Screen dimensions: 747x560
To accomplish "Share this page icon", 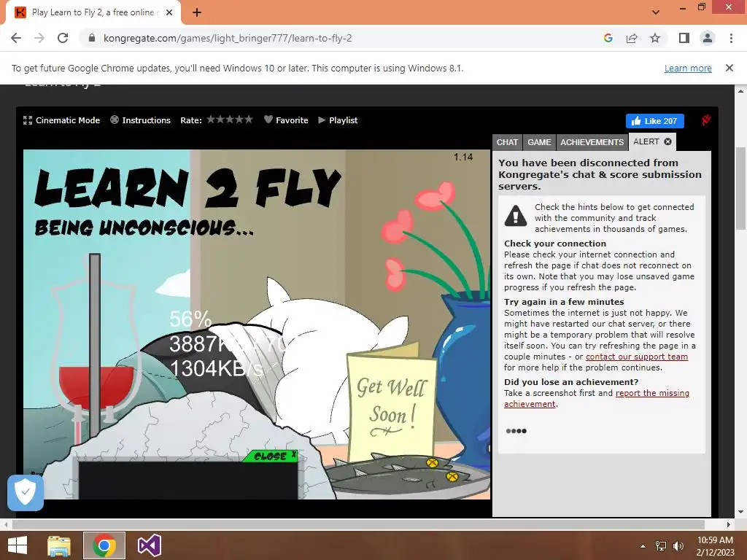I will point(632,38).
